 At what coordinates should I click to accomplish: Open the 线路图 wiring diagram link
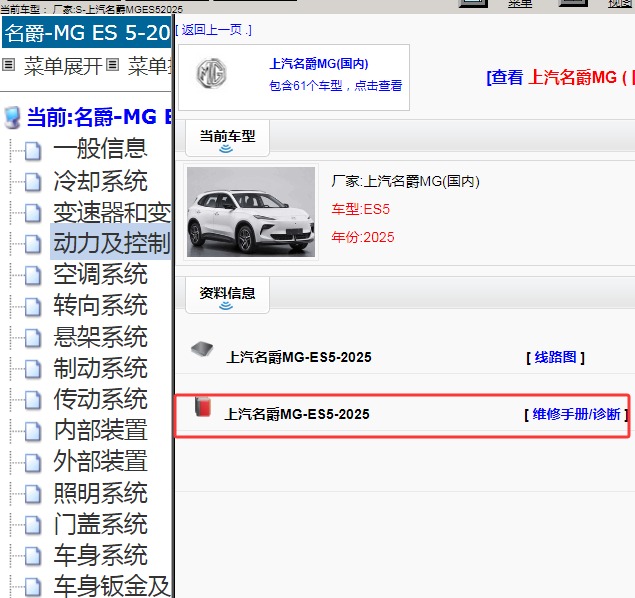click(x=555, y=357)
